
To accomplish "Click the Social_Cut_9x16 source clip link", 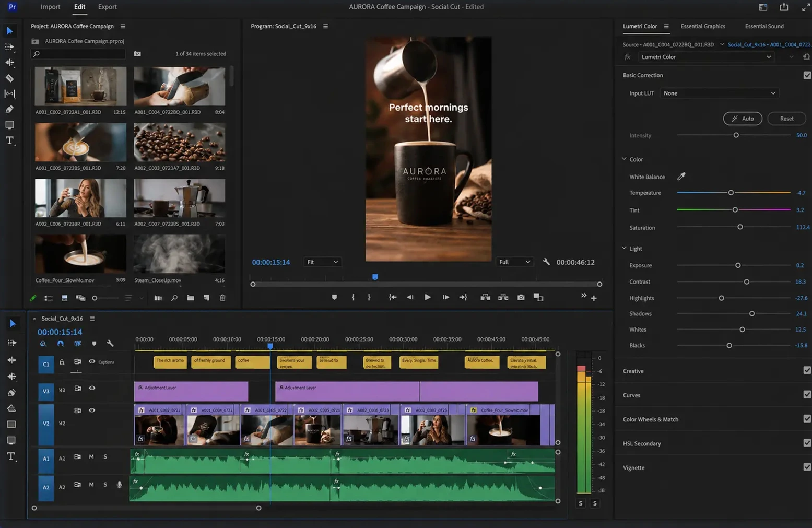I will coord(770,44).
